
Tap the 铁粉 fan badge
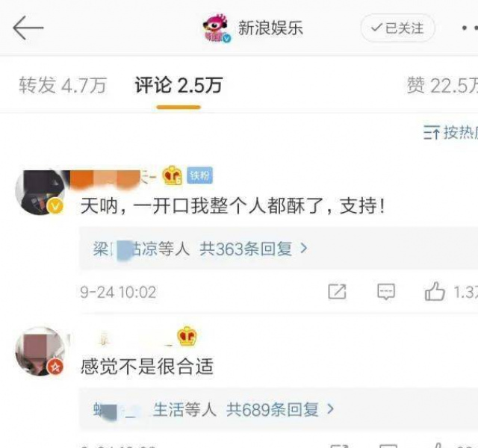199,175
